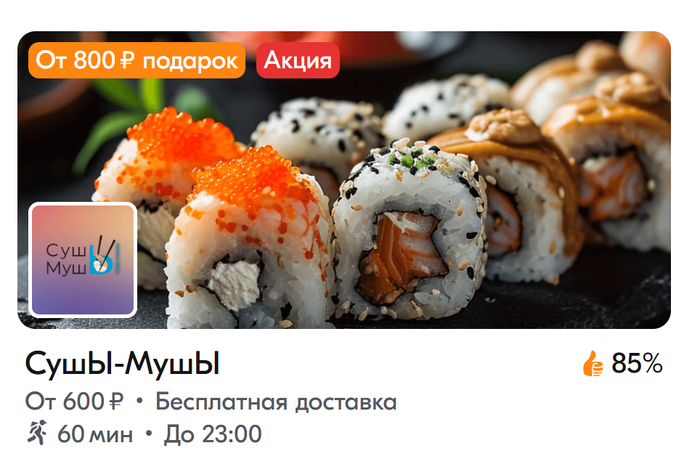
Task: Click the orange thumbs-up rating icon
Action: [x=592, y=363]
